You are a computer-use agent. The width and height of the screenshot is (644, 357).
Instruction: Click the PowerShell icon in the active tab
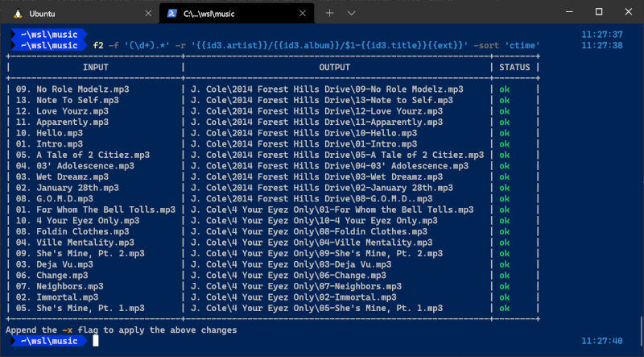173,14
